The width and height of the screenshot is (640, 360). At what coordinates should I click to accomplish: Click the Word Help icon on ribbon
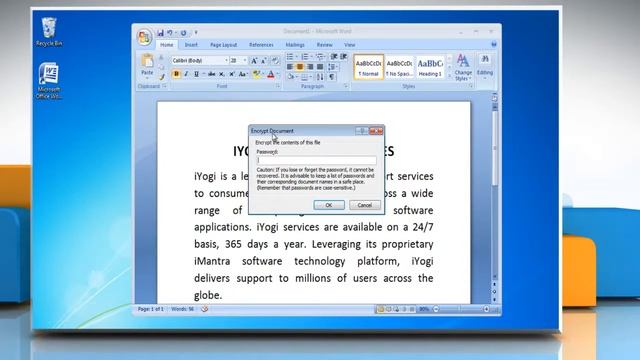tap(493, 44)
